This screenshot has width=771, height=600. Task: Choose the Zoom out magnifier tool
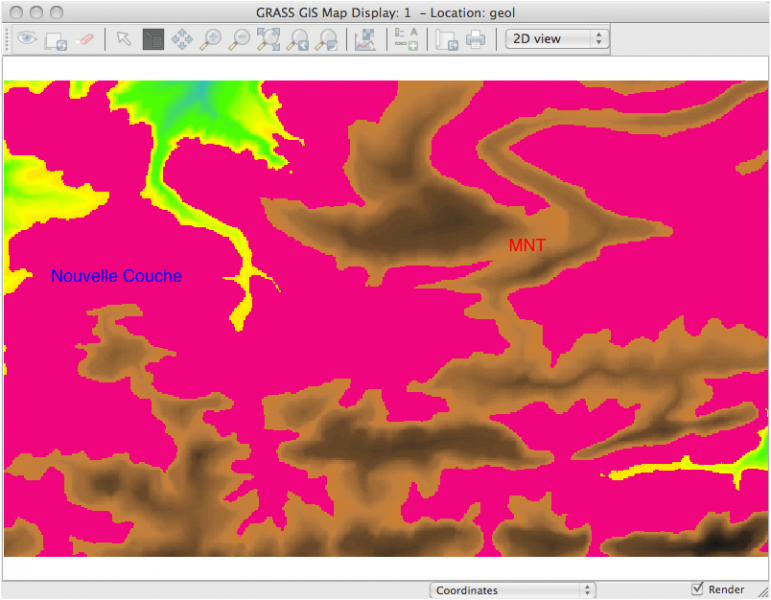click(x=239, y=39)
